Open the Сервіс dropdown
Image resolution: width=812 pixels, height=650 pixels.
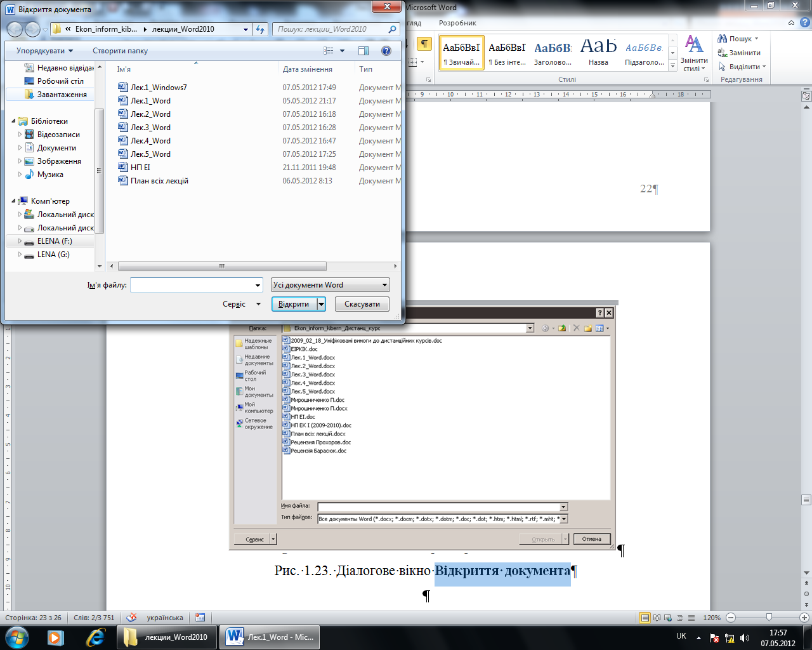(x=242, y=304)
